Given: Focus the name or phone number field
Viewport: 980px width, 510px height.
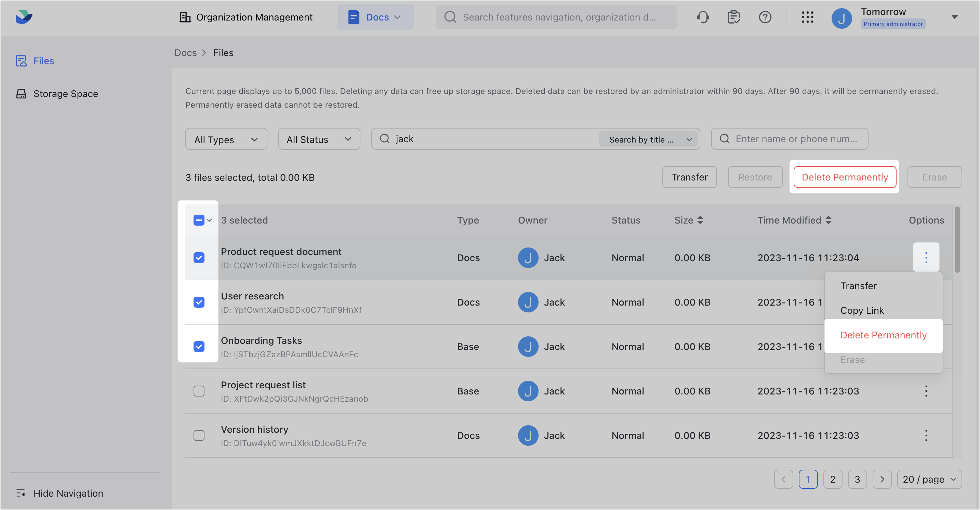Looking at the screenshot, I should (790, 139).
